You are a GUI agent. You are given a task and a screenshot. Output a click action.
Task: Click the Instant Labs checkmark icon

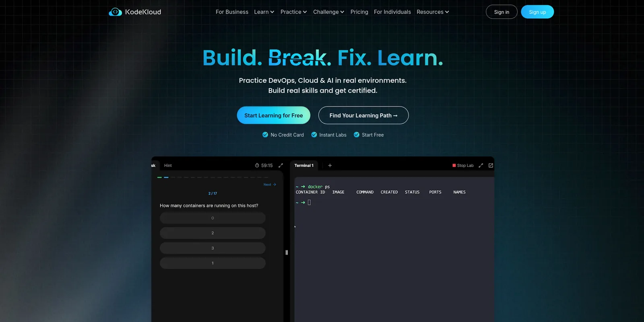[x=314, y=135]
